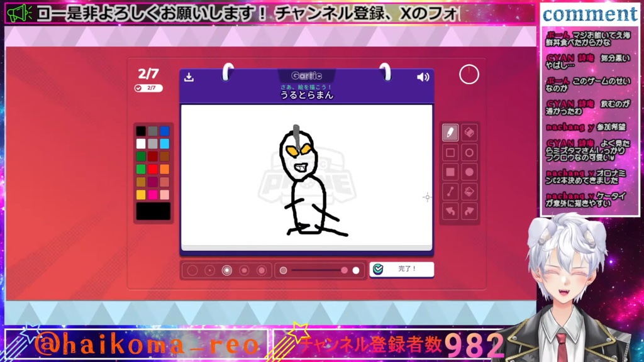Click the large 2/7 round counter

148,74
